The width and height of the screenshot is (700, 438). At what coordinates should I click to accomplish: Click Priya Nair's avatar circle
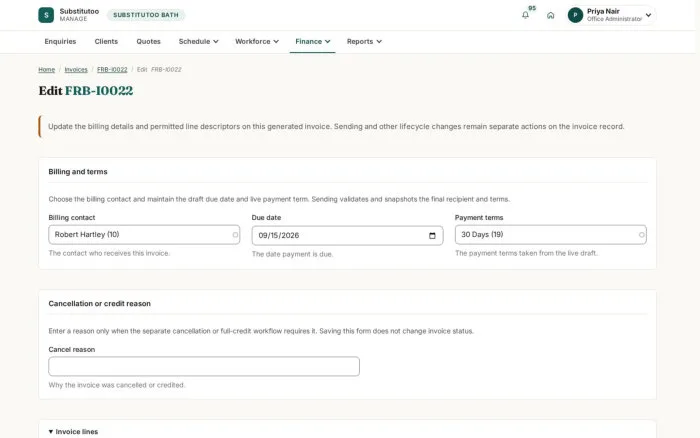click(x=575, y=15)
